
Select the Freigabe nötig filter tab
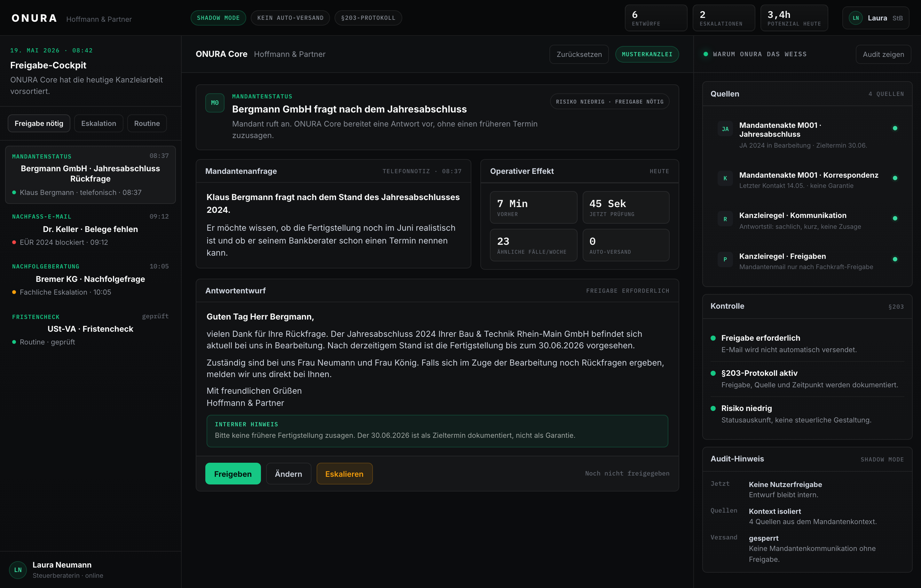39,123
